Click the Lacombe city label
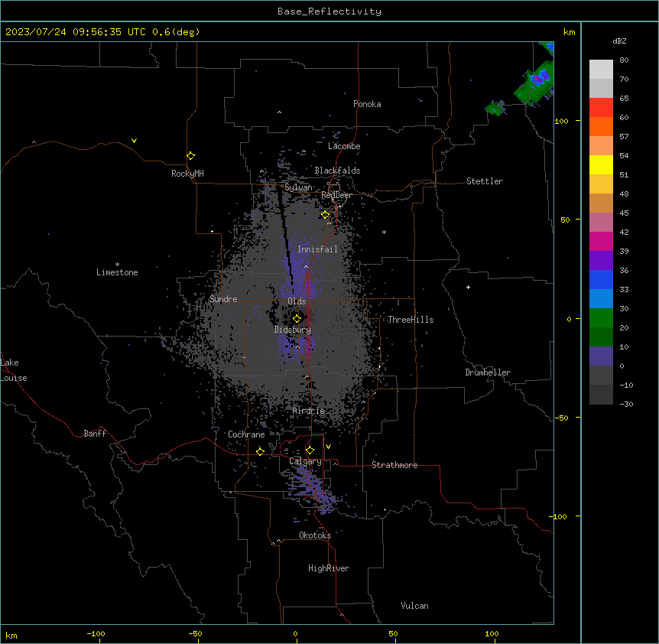The image size is (659, 644). pyautogui.click(x=344, y=146)
